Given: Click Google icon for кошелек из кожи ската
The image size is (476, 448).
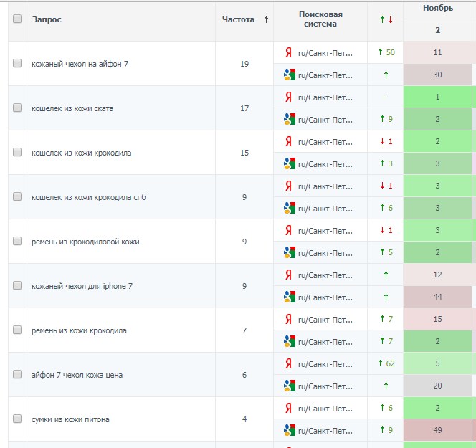Looking at the screenshot, I should (290, 119).
